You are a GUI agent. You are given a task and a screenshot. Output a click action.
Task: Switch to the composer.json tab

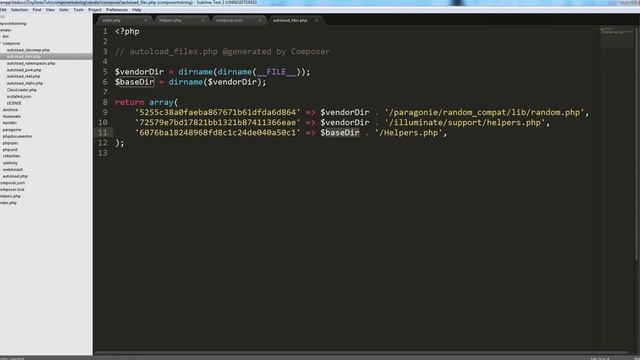237,20
